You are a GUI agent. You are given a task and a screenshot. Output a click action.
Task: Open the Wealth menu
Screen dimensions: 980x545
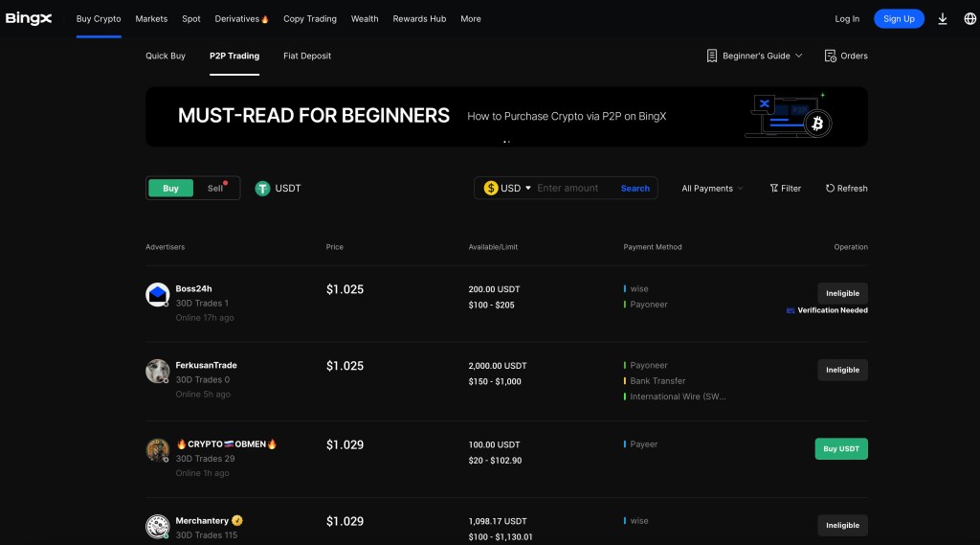[x=365, y=19]
